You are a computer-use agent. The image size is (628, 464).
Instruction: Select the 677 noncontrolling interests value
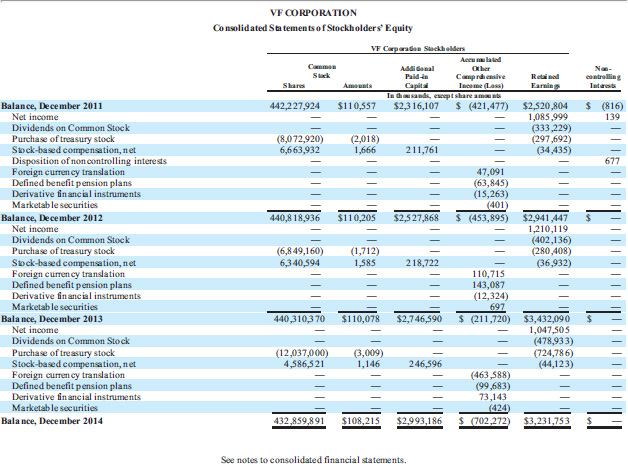coord(612,160)
